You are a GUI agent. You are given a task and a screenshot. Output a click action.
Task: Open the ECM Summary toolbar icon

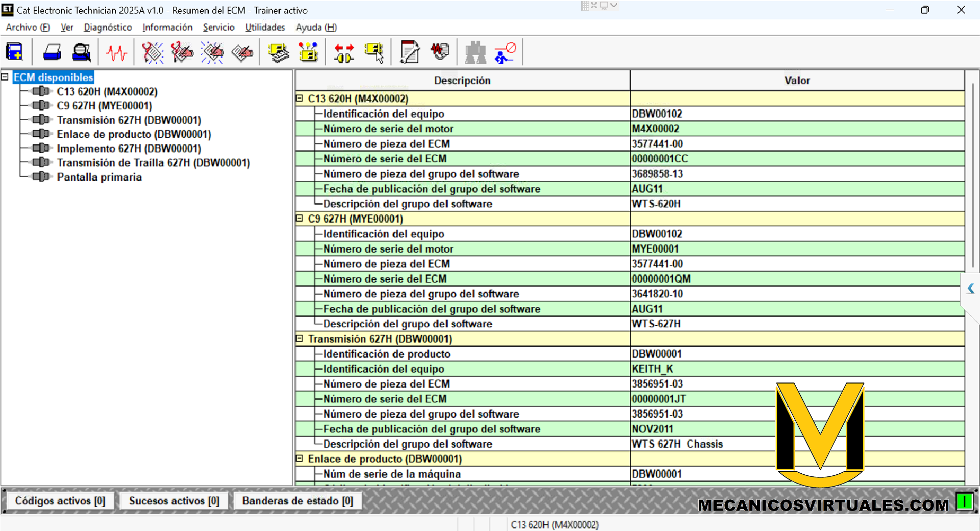pyautogui.click(x=278, y=52)
